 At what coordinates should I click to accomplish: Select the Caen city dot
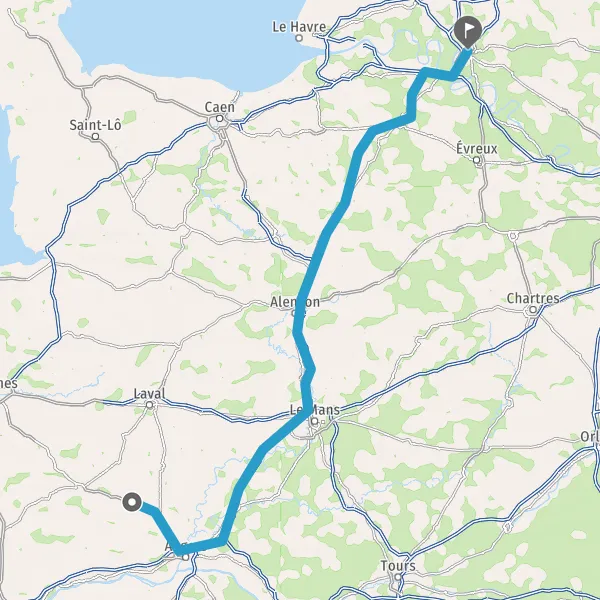pyautogui.click(x=219, y=119)
